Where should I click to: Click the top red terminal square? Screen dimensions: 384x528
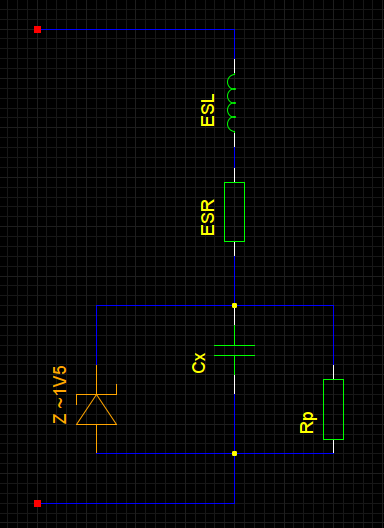(x=37, y=29)
